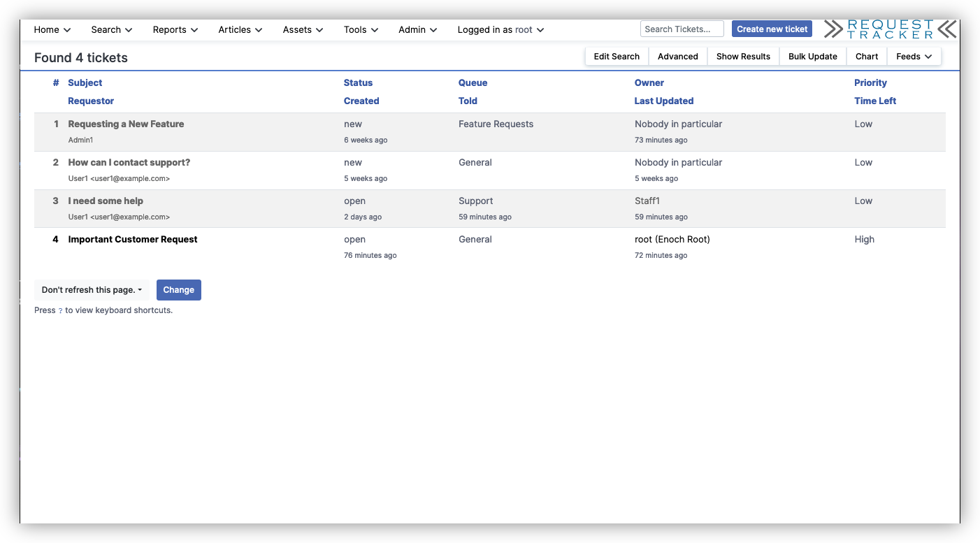Click the Support queue cell
The image size is (980, 543).
tap(476, 201)
